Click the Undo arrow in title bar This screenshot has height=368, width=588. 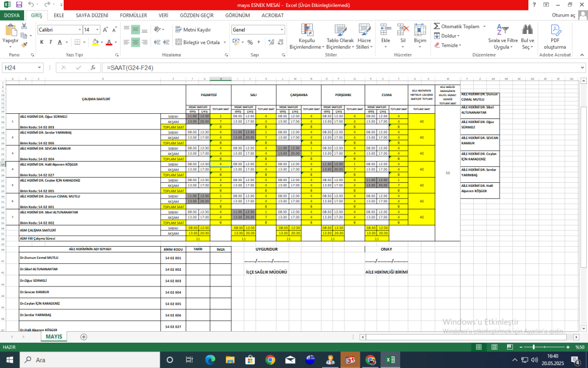point(31,5)
